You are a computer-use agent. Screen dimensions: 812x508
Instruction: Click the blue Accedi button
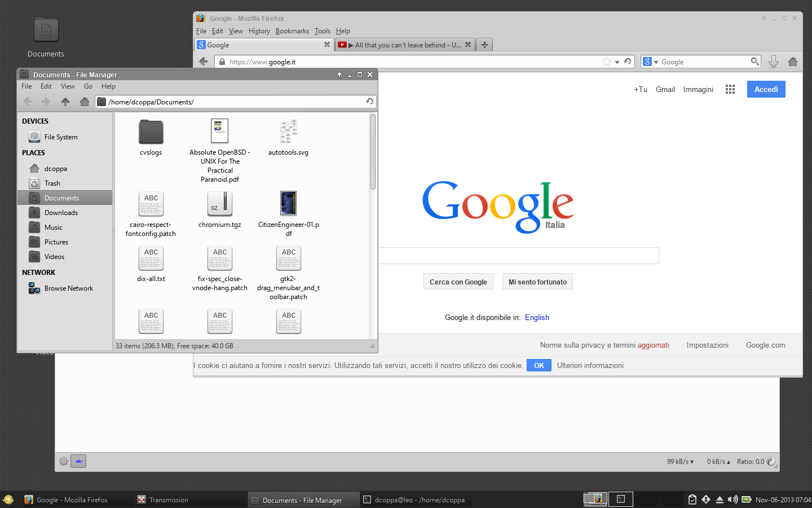(x=766, y=89)
